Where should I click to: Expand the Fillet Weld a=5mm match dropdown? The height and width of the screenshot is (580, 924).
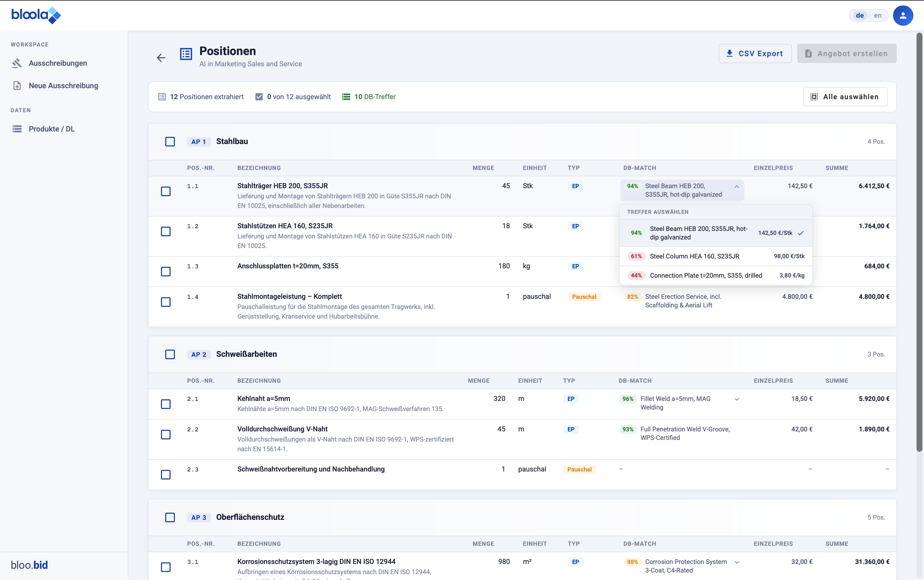(737, 399)
